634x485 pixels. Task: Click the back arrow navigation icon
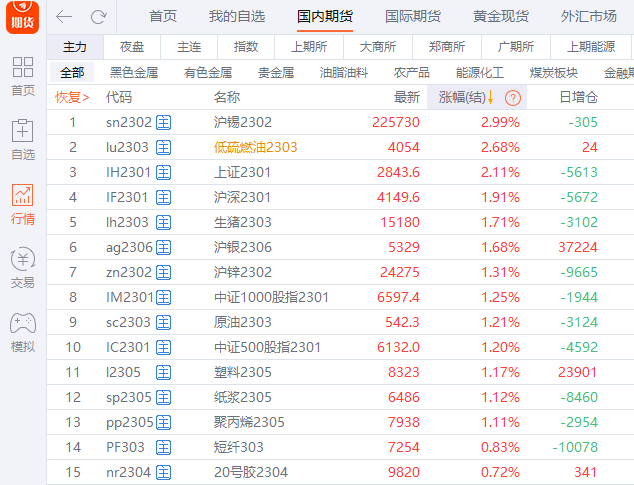[64, 17]
